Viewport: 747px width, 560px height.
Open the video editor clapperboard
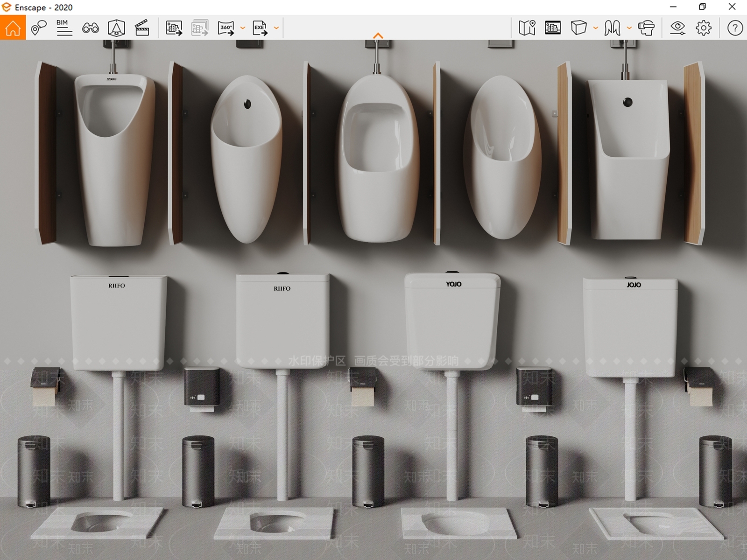coord(142,28)
